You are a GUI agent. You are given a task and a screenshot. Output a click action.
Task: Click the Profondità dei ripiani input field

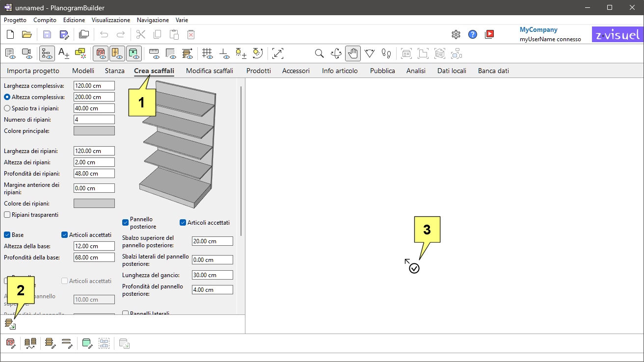click(94, 174)
